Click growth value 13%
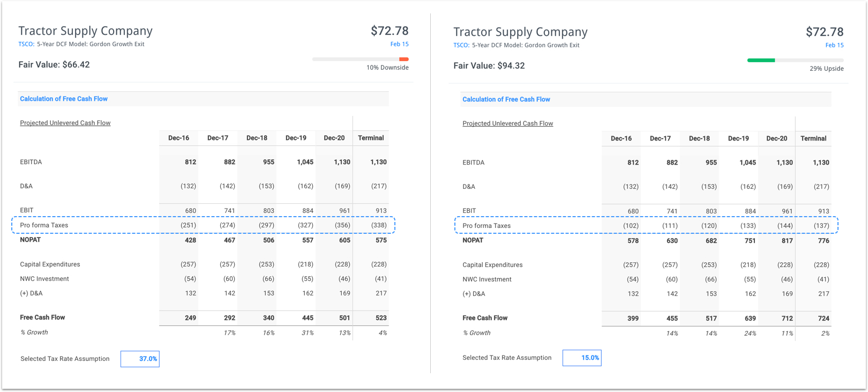The width and height of the screenshot is (868, 392). pos(345,333)
